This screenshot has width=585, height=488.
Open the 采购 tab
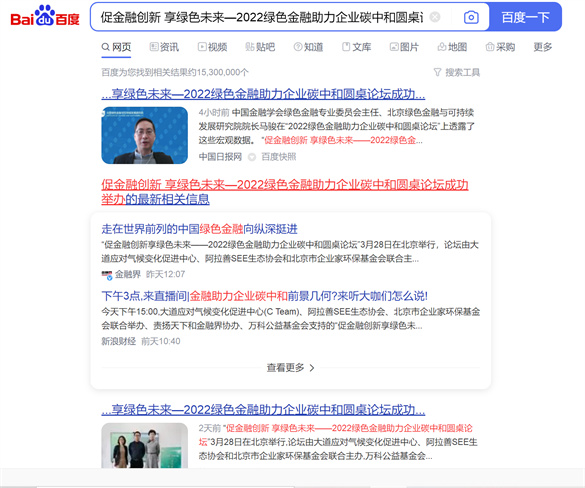tap(500, 47)
